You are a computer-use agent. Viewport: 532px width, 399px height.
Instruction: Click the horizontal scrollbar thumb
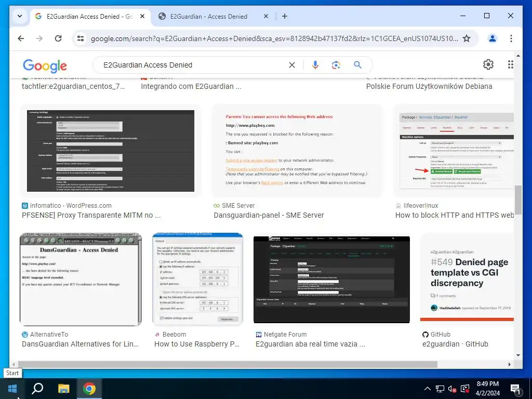click(228, 364)
